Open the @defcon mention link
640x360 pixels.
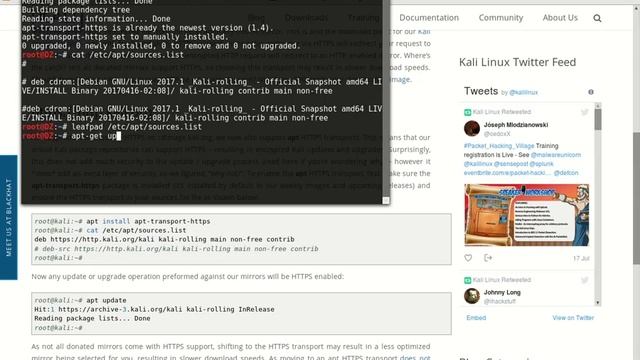point(566,173)
